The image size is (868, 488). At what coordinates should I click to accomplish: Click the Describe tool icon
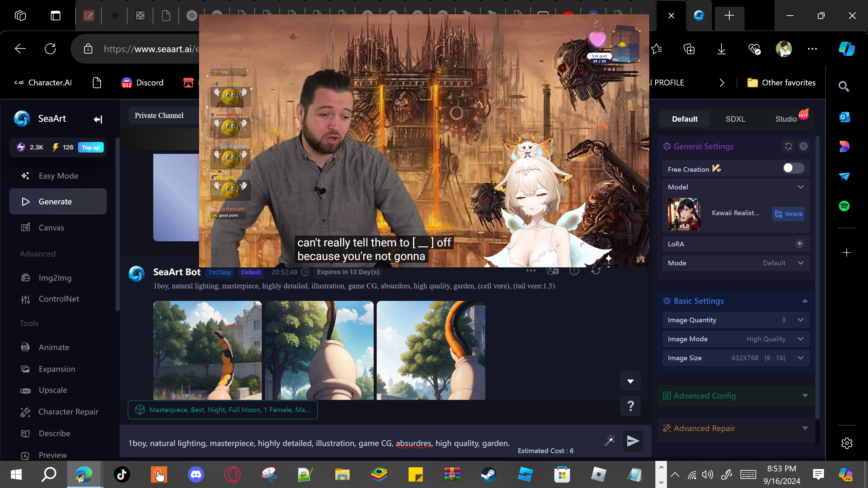click(x=25, y=433)
